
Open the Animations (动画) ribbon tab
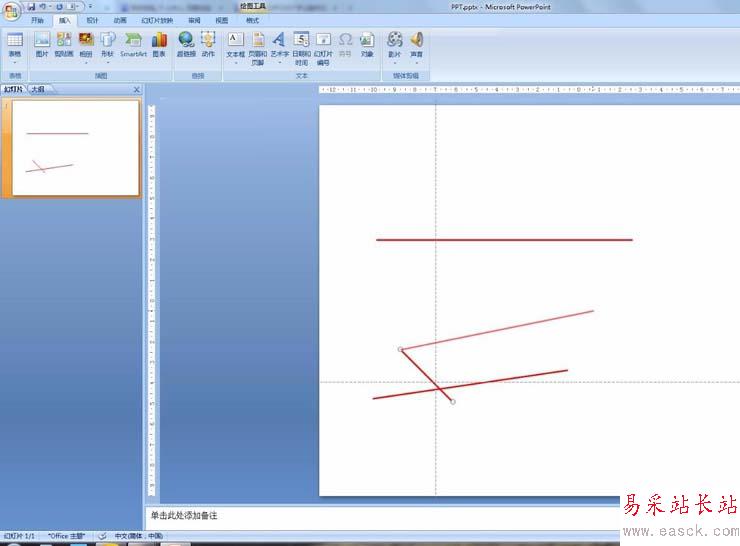[x=120, y=20]
